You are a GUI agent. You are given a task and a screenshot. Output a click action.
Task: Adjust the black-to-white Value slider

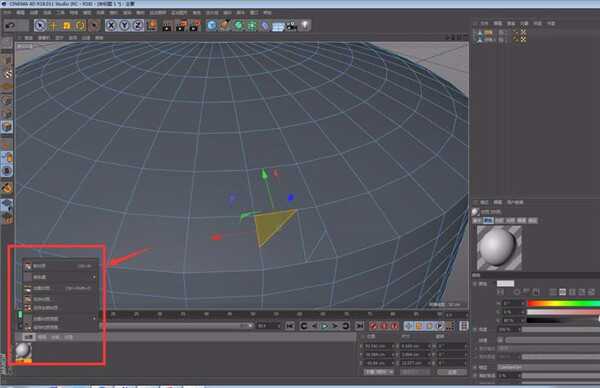coord(563,320)
